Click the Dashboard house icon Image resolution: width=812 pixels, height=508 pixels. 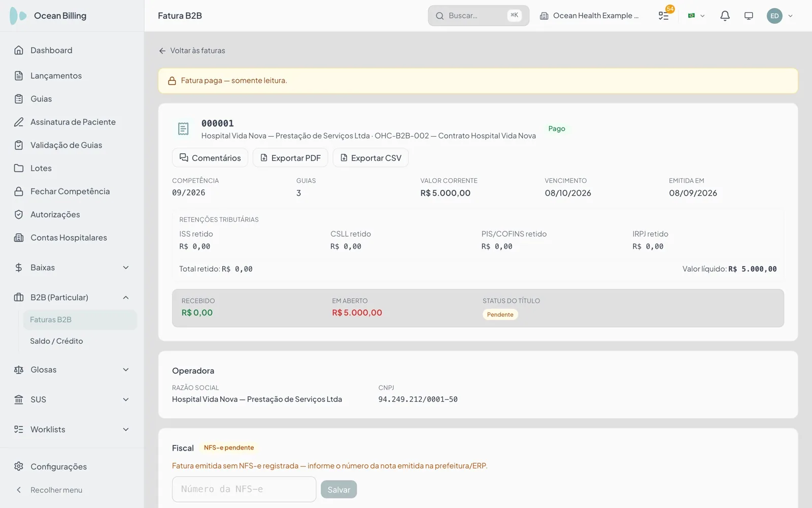click(19, 50)
